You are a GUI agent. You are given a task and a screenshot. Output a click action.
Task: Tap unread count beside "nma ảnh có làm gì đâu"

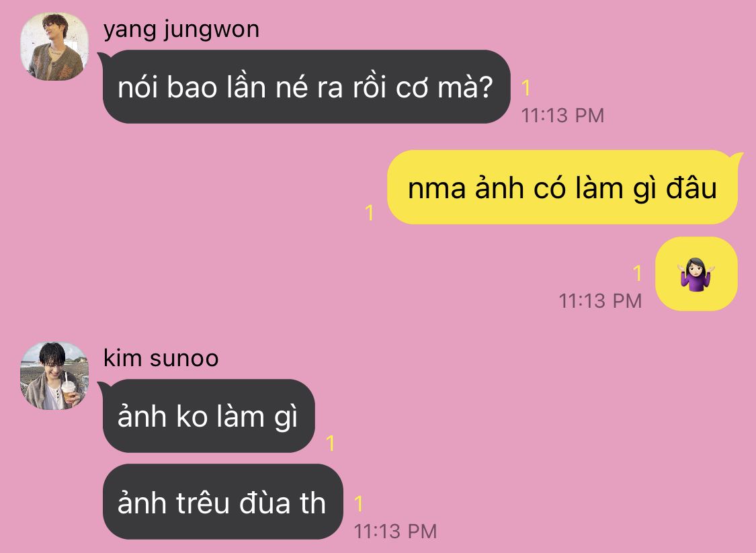point(370,212)
